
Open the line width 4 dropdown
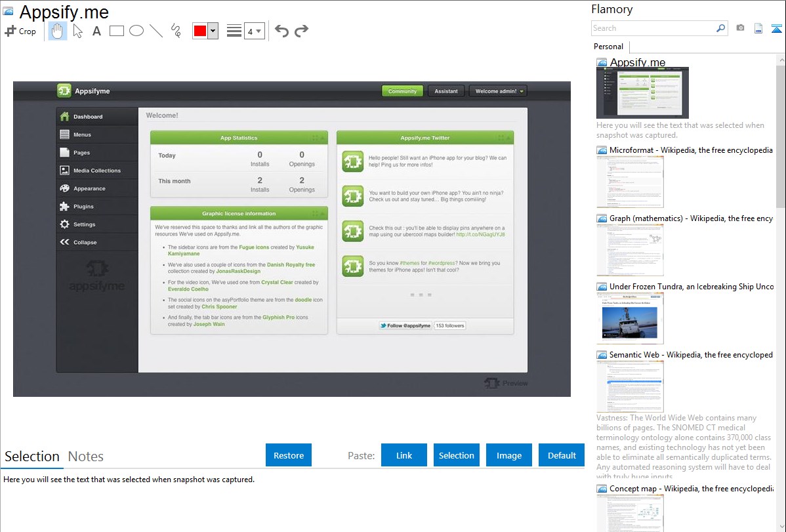[x=254, y=31]
